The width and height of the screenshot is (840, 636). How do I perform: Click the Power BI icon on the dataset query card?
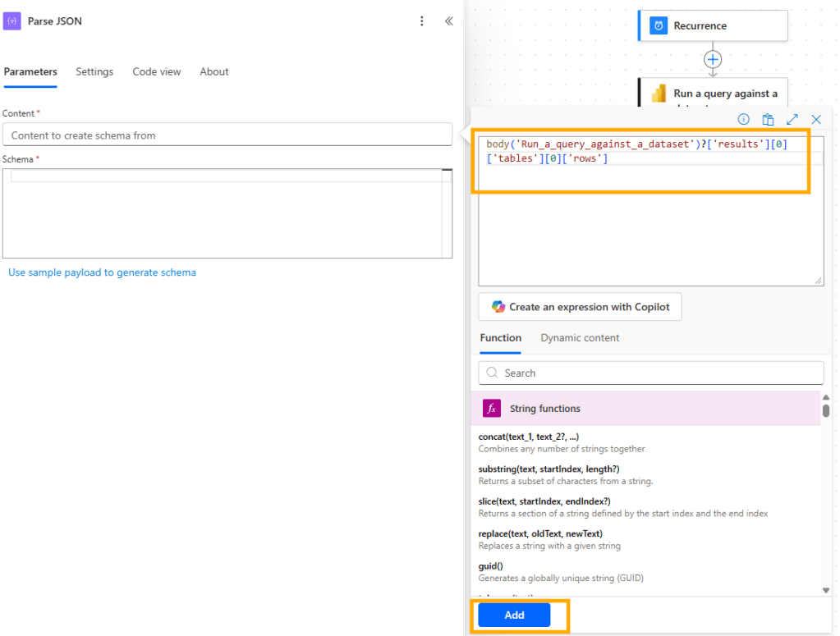point(659,93)
